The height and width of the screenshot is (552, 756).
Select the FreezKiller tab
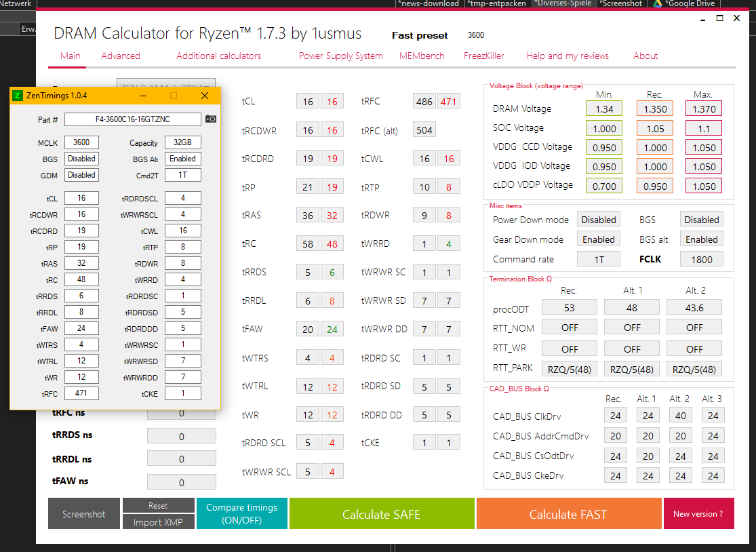coord(484,56)
